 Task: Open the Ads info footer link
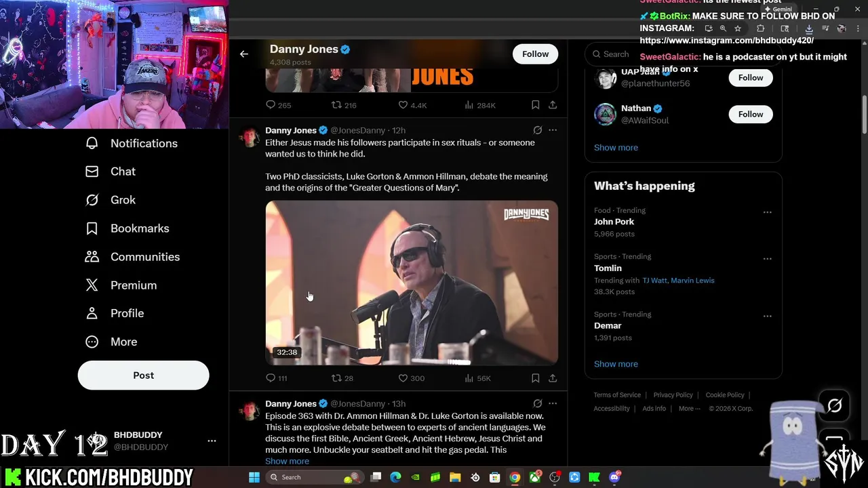coord(654,409)
